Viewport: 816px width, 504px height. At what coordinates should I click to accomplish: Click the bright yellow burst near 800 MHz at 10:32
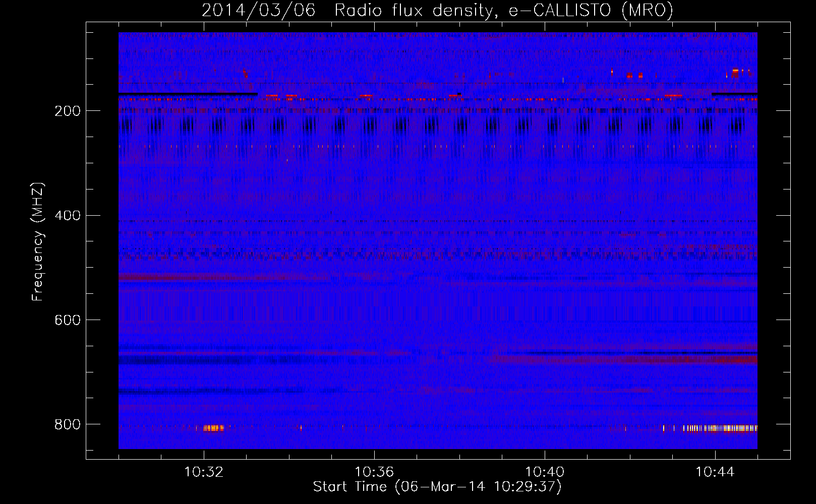click(x=213, y=428)
